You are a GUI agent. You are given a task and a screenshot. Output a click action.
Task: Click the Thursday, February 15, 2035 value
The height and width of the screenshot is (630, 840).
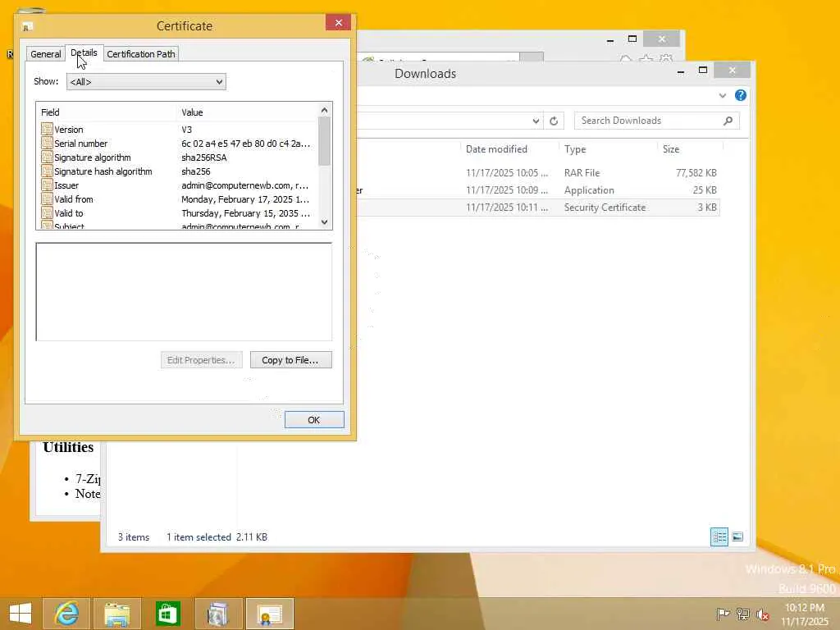(245, 213)
